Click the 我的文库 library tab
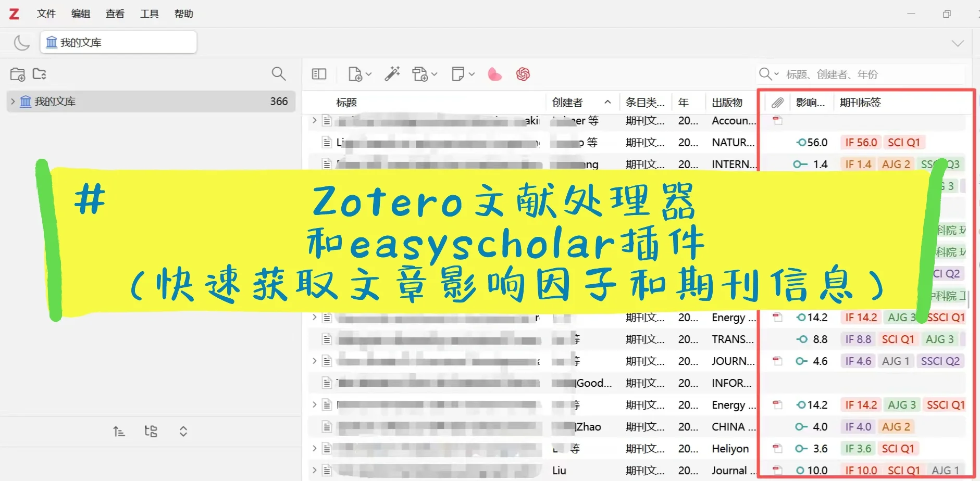Image resolution: width=980 pixels, height=481 pixels. (x=118, y=42)
